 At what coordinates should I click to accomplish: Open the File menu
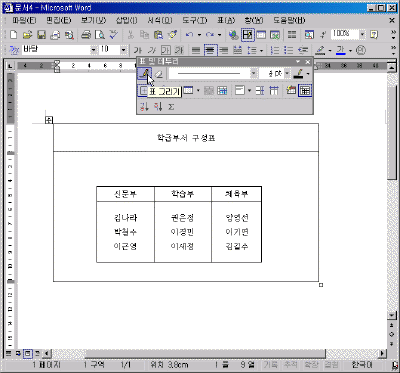(24, 21)
